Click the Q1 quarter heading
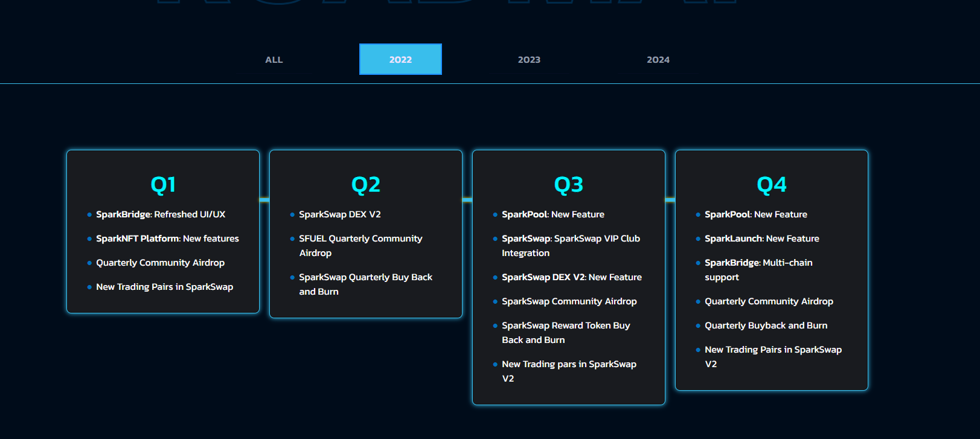Viewport: 980px width, 439px height. point(163,184)
